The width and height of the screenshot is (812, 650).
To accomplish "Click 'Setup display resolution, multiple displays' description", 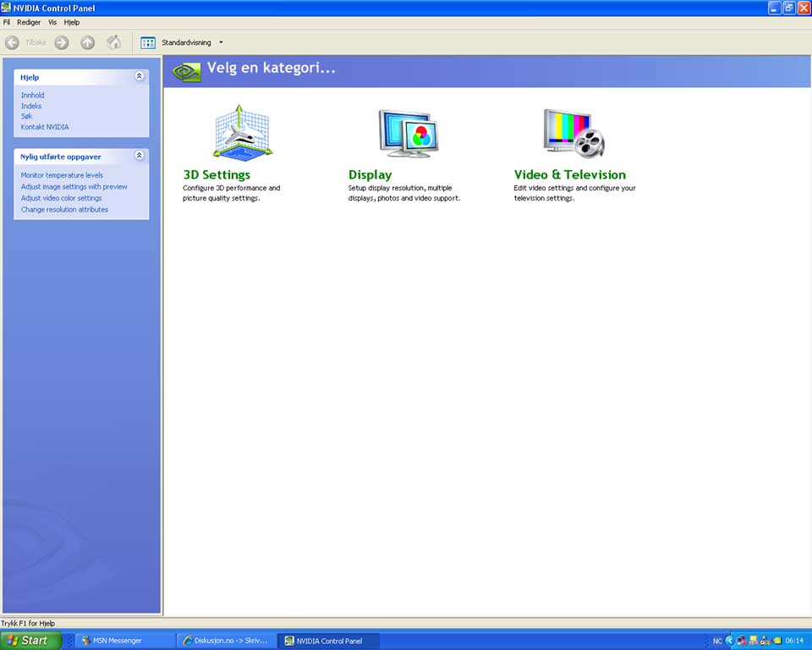I will pyautogui.click(x=404, y=193).
